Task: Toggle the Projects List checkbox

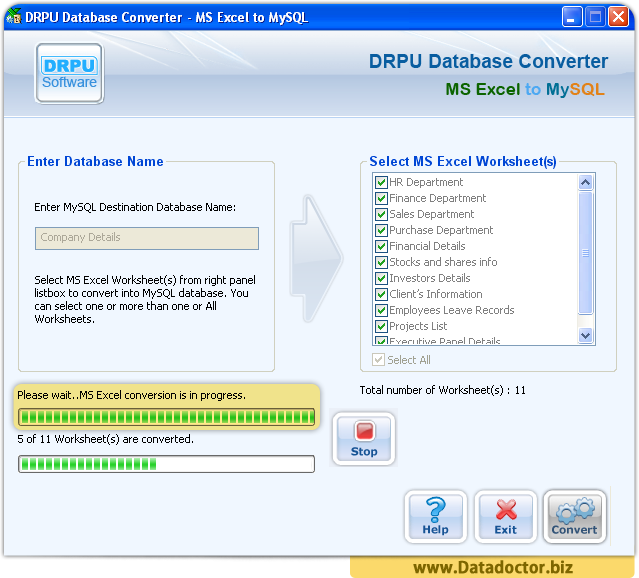Action: (381, 326)
